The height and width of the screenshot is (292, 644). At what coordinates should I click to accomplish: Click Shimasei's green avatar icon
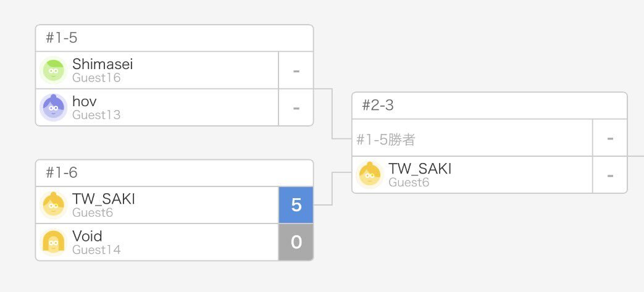pyautogui.click(x=54, y=70)
